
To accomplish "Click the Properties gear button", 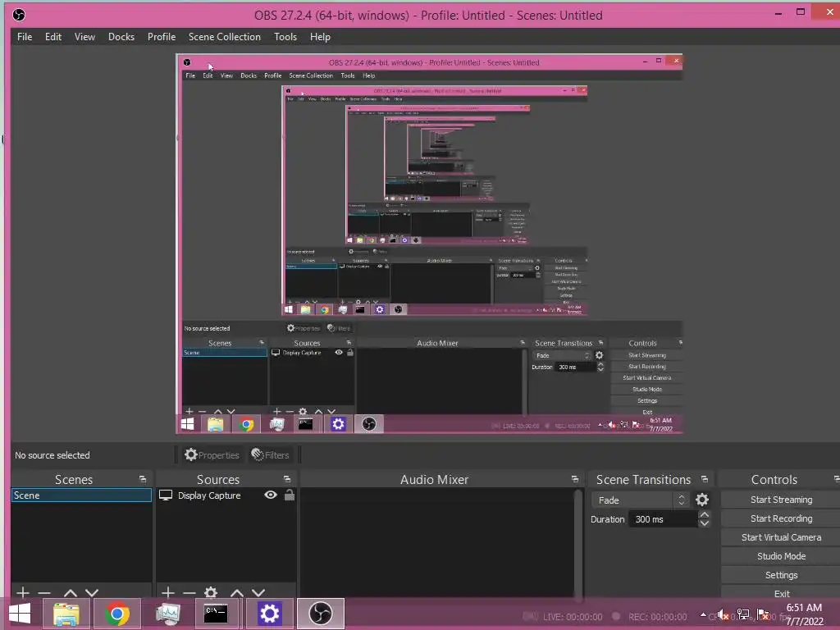I will (x=212, y=454).
